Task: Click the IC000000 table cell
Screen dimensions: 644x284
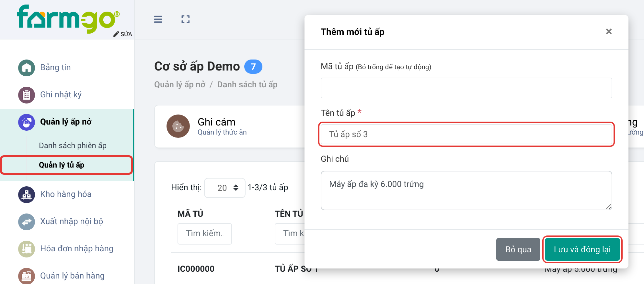Action: tap(196, 269)
